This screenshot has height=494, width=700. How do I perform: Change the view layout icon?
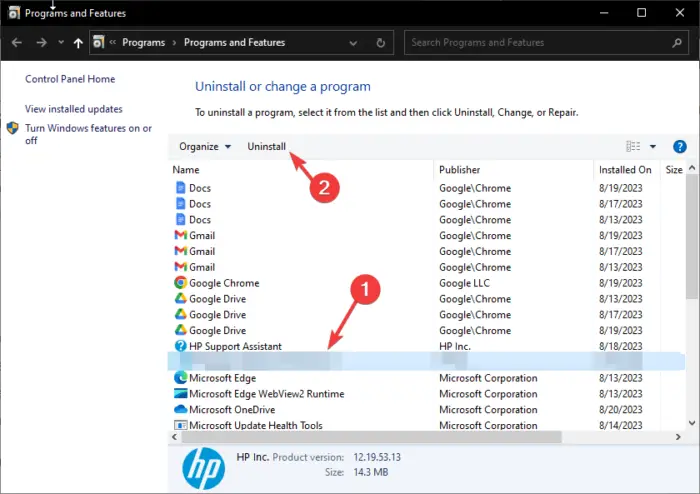pyautogui.click(x=633, y=146)
